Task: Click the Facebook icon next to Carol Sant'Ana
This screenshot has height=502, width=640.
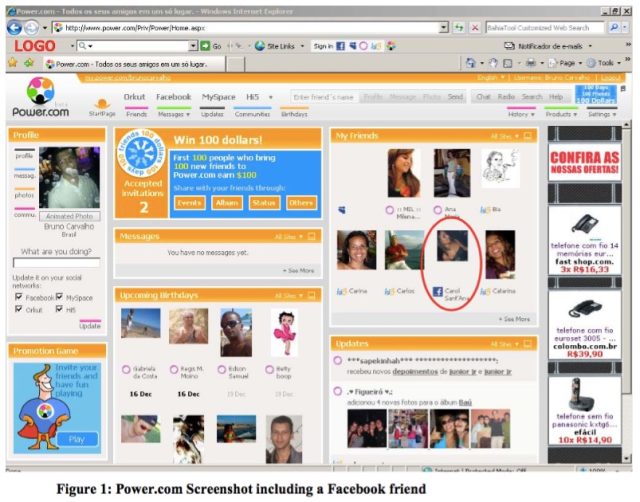Action: [438, 291]
